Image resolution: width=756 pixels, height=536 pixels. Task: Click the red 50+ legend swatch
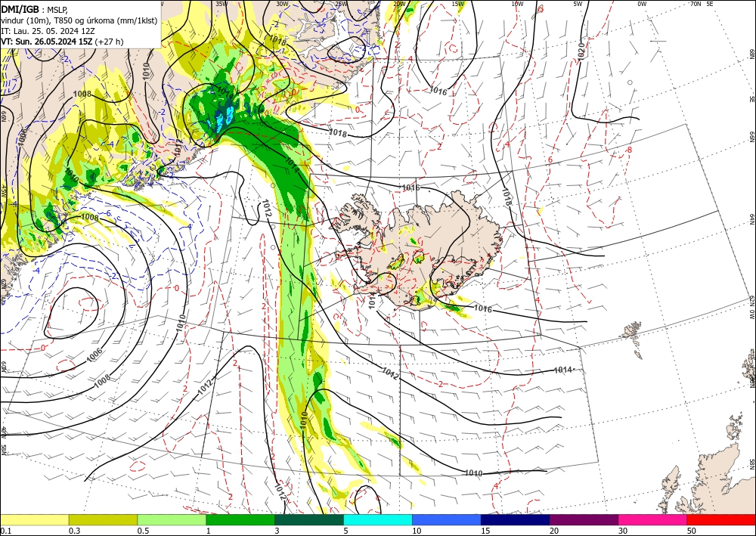pos(721,519)
